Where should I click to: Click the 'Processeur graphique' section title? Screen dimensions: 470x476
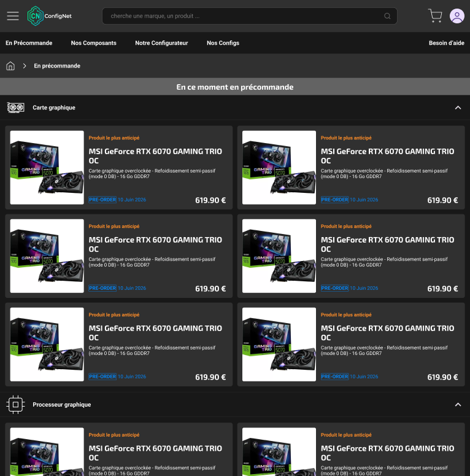pyautogui.click(x=62, y=404)
